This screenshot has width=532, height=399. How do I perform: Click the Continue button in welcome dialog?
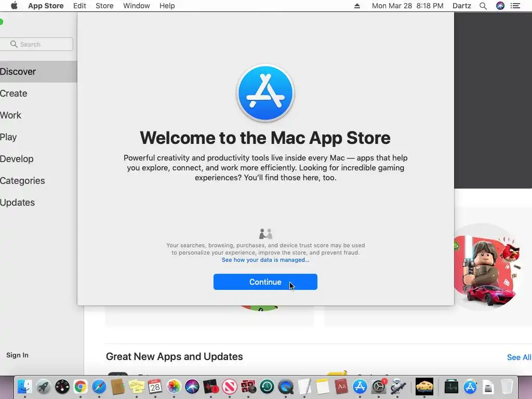[x=265, y=282]
